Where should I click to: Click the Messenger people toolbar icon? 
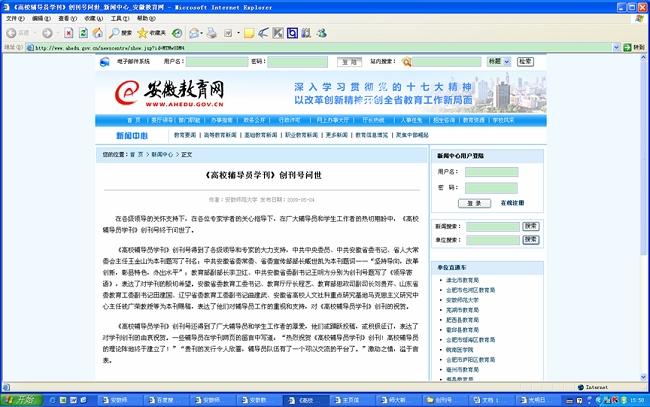pyautogui.click(x=322, y=33)
